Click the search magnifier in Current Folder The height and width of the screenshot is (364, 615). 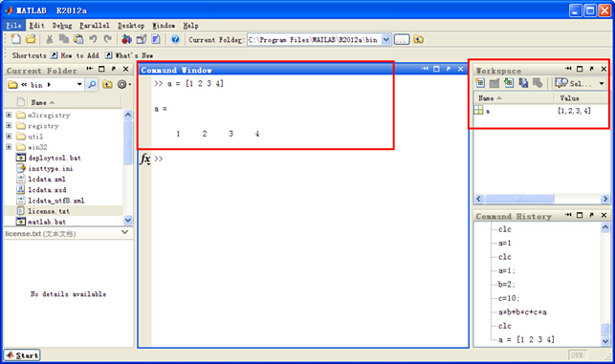click(92, 85)
